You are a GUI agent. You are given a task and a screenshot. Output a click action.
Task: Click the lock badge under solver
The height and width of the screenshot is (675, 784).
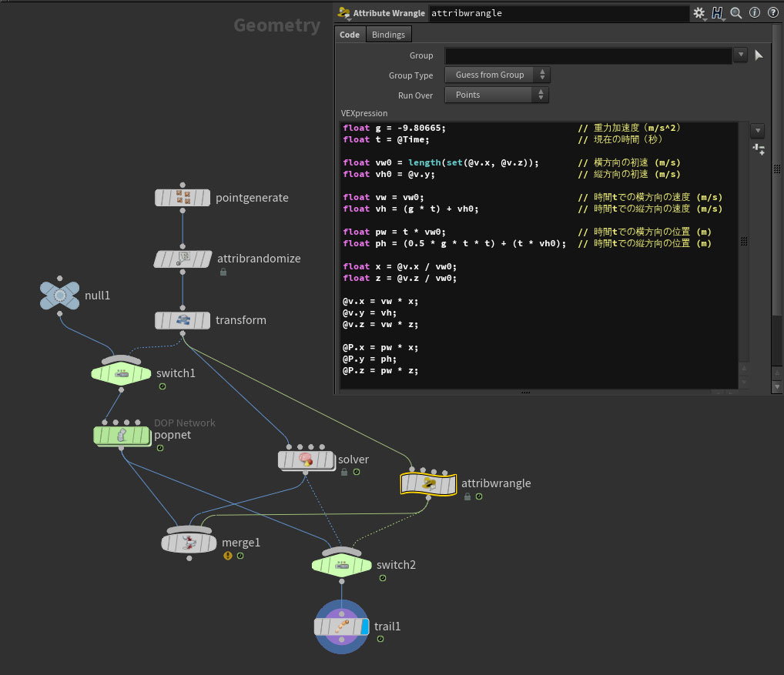coord(344,472)
